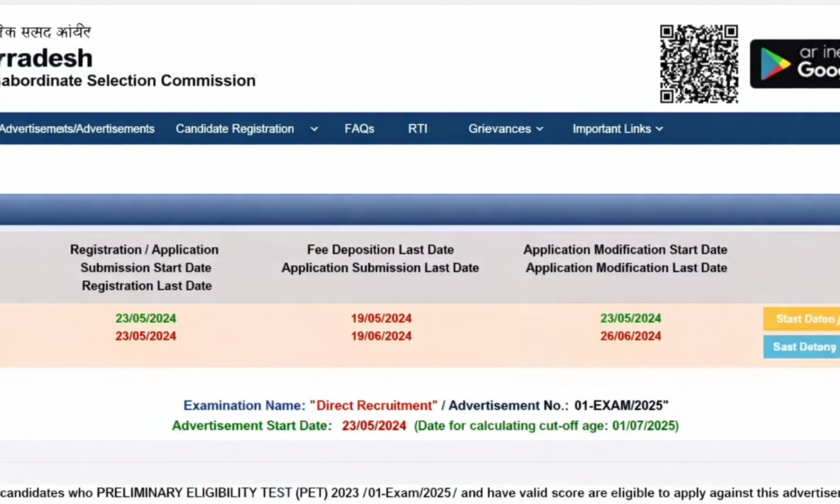Expand chevron next to Candidate Registration
The image size is (840, 504).
314,129
